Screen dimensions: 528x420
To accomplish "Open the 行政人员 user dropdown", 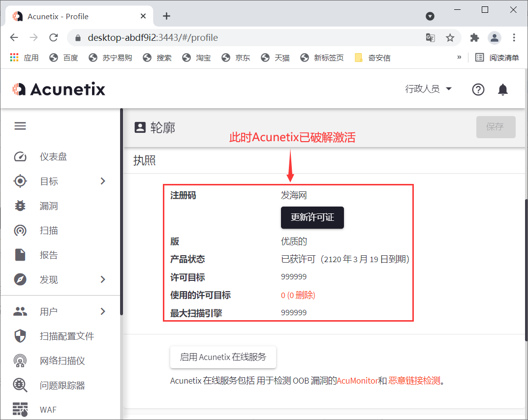I will 428,89.
